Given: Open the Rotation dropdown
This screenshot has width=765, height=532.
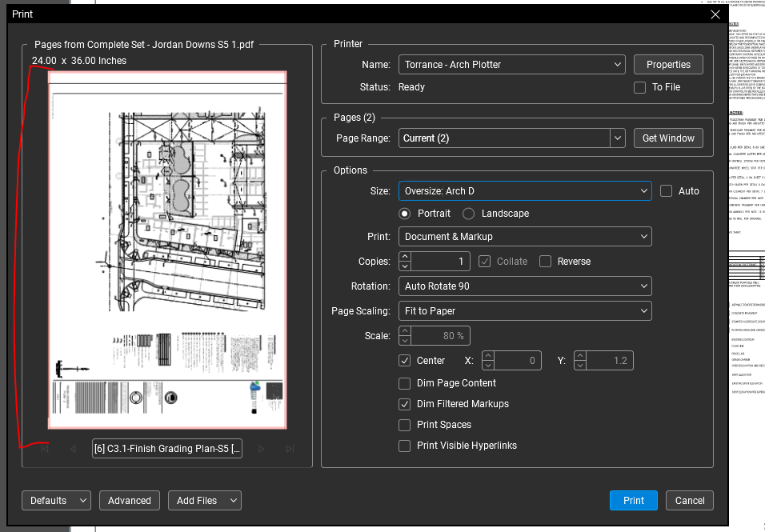Looking at the screenshot, I should point(525,286).
